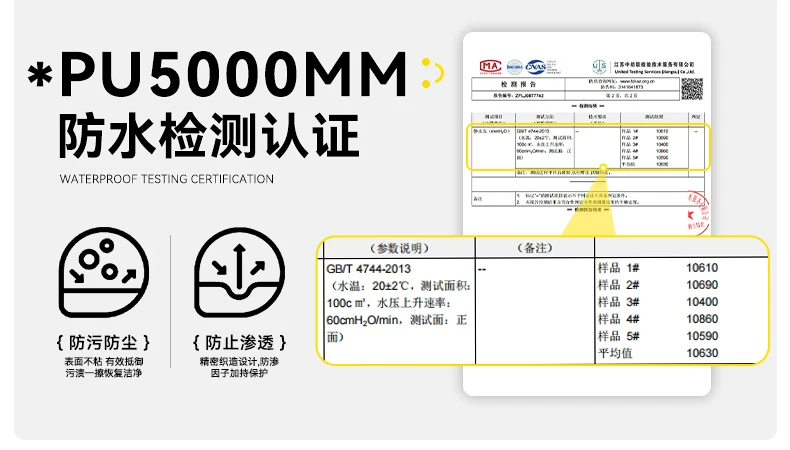Click the 防止渗透 label
This screenshot has width=790, height=450.
tap(232, 339)
